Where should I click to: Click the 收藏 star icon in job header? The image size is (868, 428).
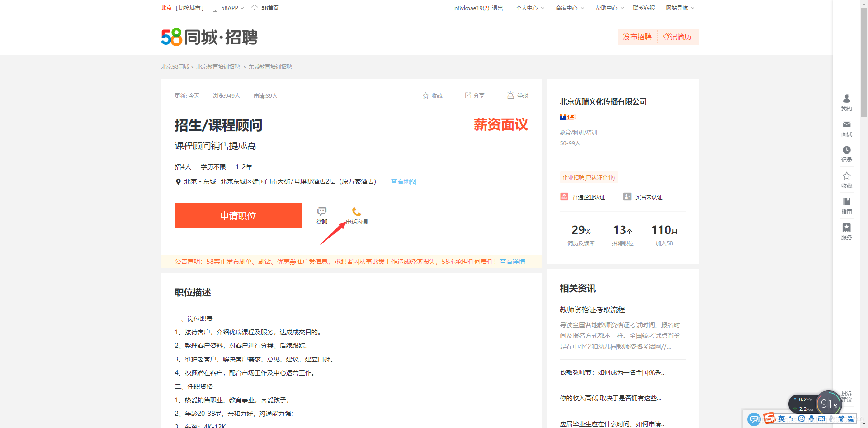tap(425, 95)
